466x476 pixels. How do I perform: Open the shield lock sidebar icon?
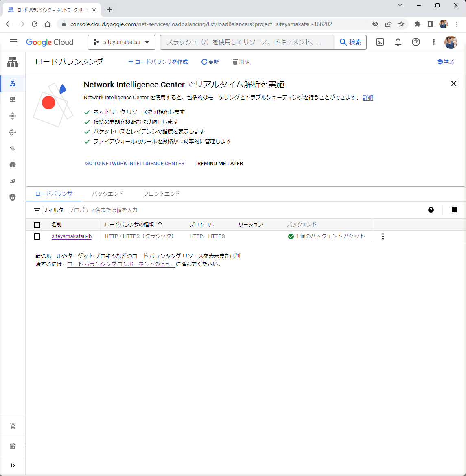[13, 197]
